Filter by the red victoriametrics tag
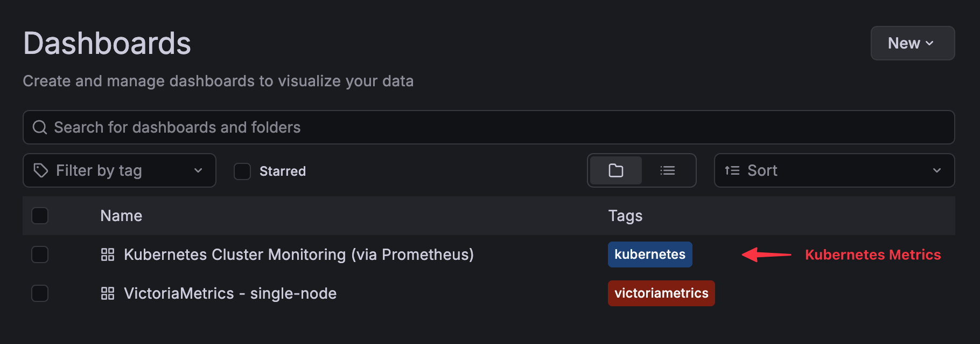The height and width of the screenshot is (344, 980). click(661, 293)
